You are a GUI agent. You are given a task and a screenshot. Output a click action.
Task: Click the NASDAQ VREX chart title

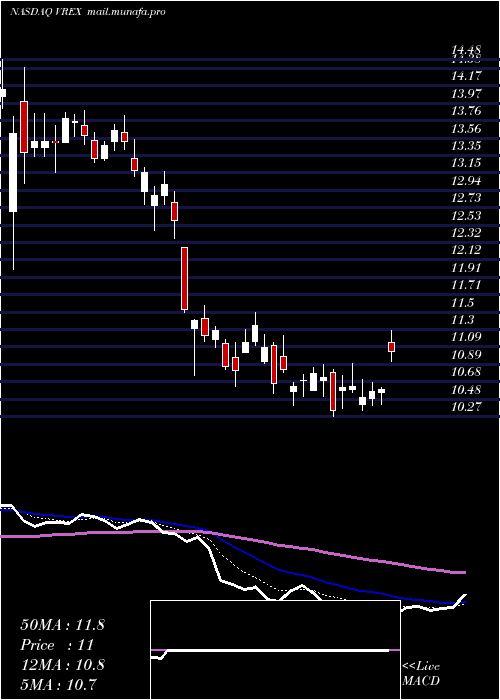45,12
